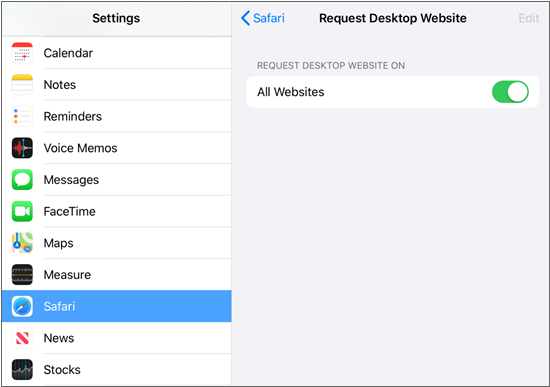Click the Safari compass icon
The image size is (550, 387).
point(22,306)
